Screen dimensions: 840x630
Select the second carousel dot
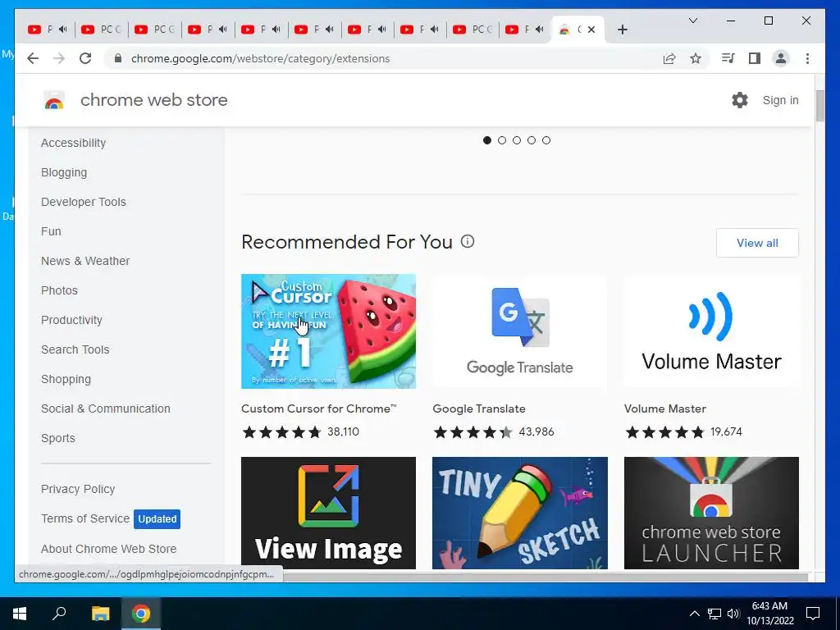[x=502, y=140]
